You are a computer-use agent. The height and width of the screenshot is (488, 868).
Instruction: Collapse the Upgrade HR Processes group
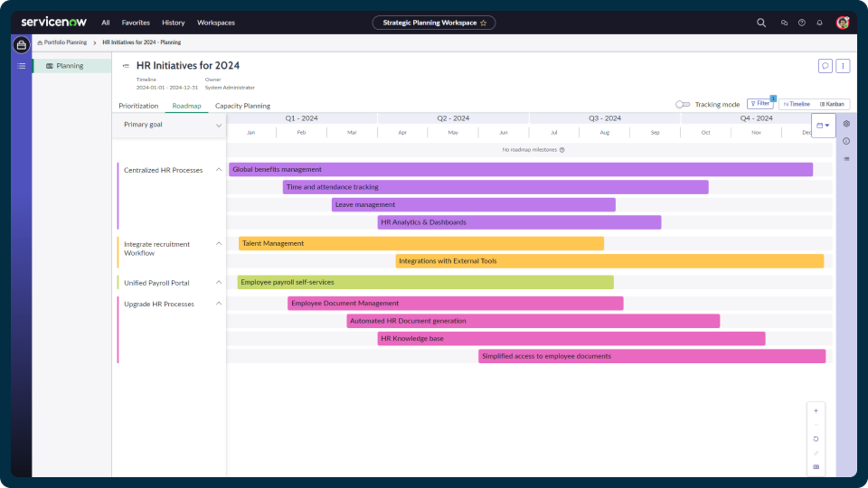pyautogui.click(x=219, y=303)
